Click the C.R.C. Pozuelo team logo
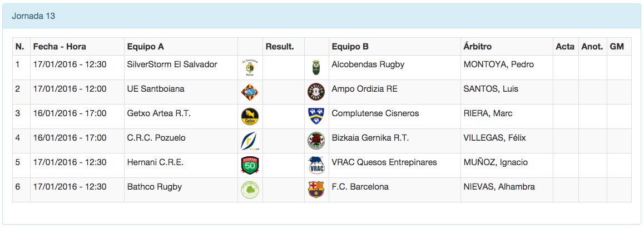 click(x=250, y=141)
